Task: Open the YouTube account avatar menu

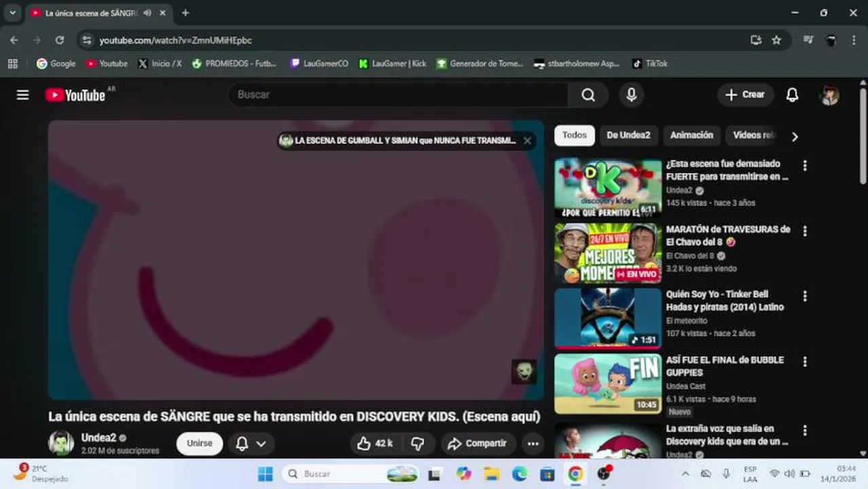Action: (829, 95)
